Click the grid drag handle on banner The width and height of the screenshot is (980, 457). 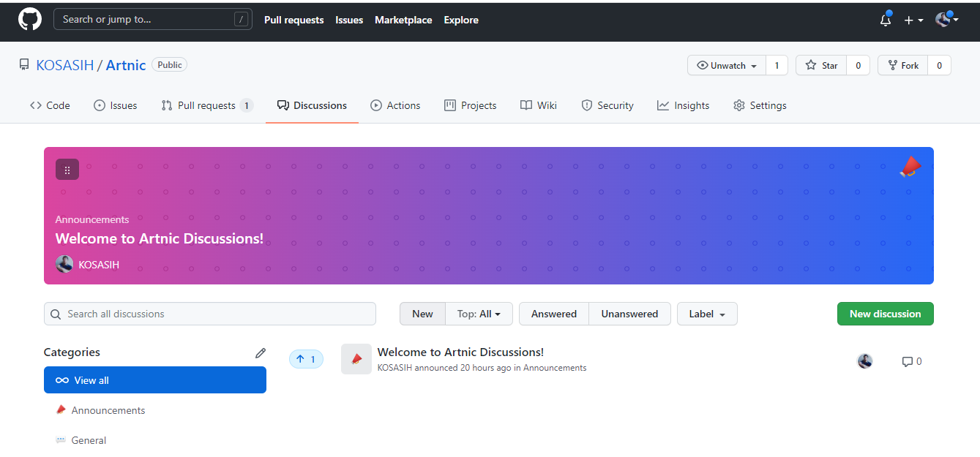click(67, 170)
